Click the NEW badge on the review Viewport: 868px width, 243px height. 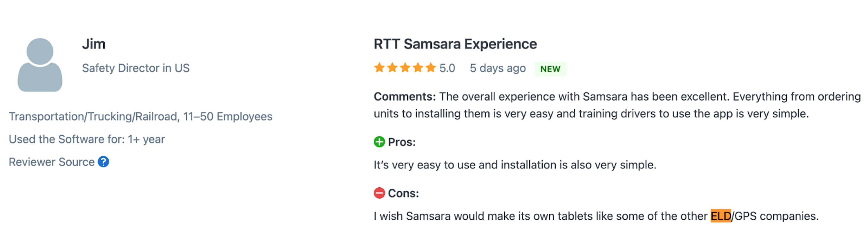[x=550, y=69]
